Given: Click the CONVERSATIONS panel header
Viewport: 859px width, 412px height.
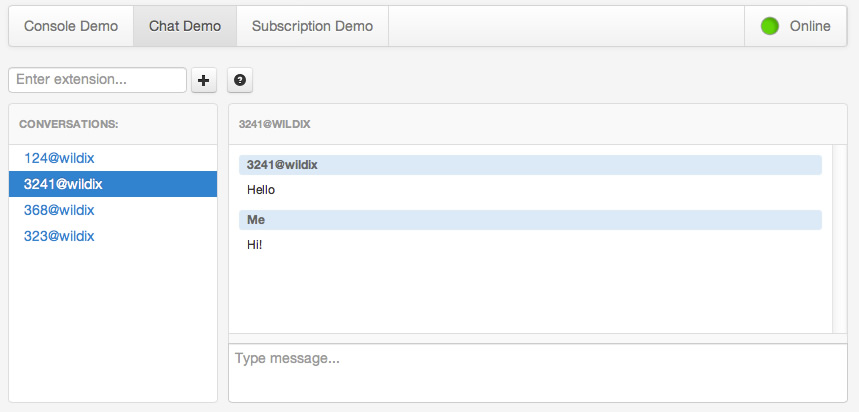Looking at the screenshot, I should click(69, 124).
